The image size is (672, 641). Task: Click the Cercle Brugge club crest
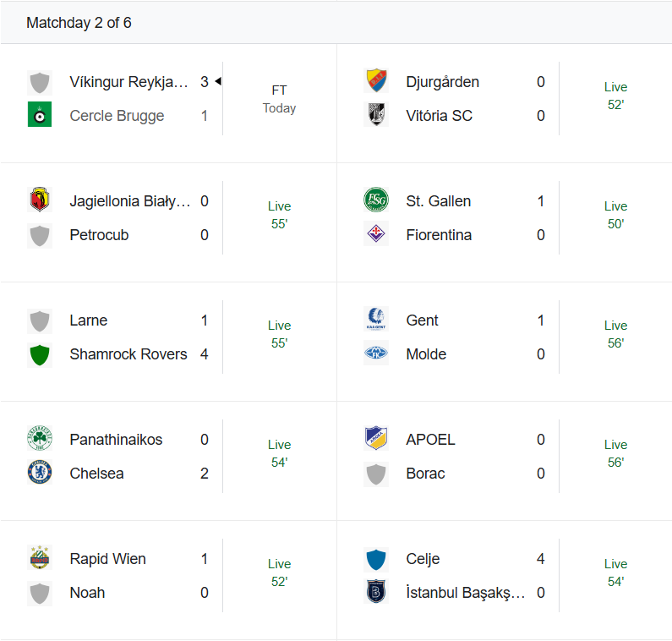click(x=40, y=115)
